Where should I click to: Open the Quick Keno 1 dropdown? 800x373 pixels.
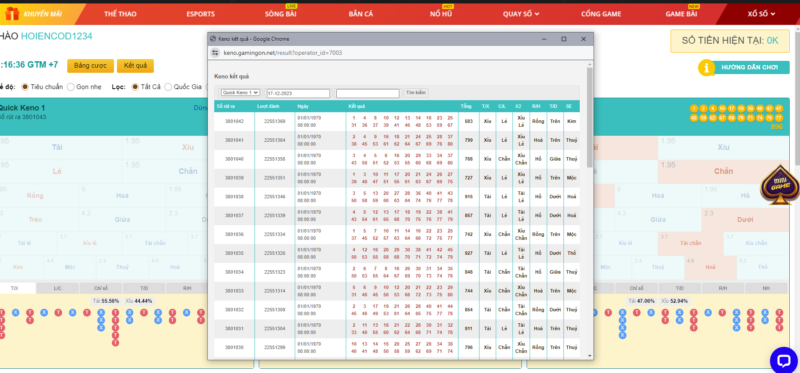pyautogui.click(x=240, y=92)
